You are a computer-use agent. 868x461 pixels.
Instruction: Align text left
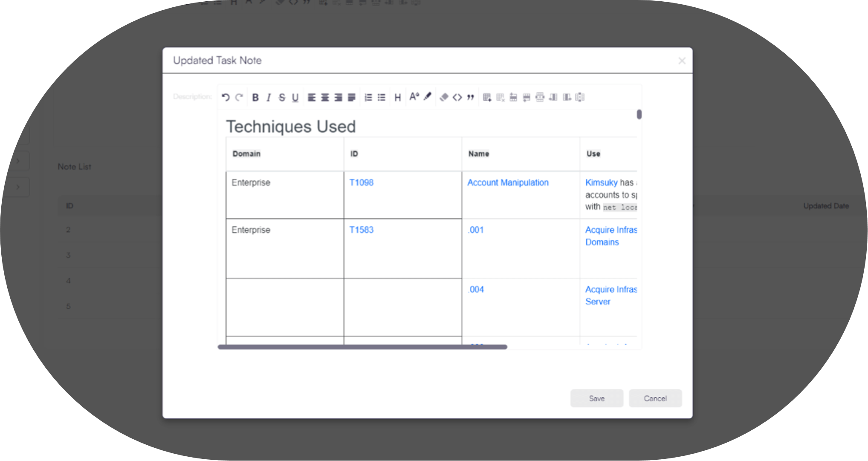point(312,97)
